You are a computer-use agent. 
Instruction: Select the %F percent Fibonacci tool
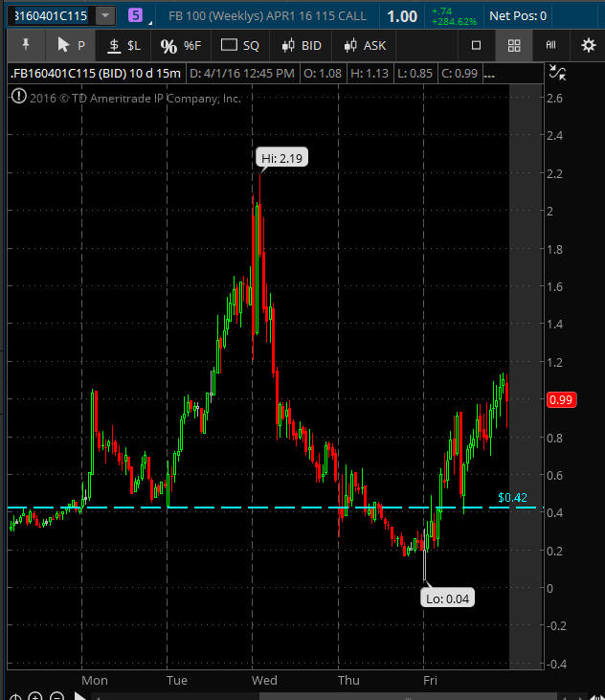tap(181, 45)
